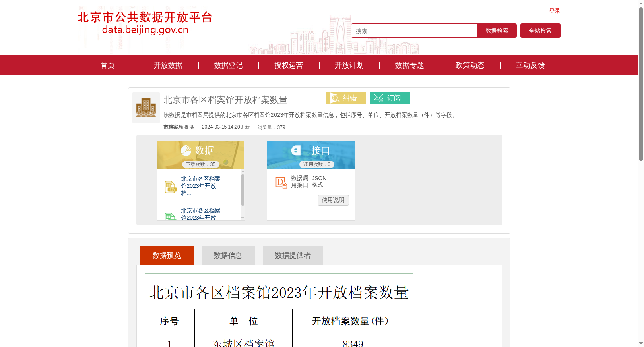Click the interface icon in 接口 card header
This screenshot has width=644, height=347.
click(x=296, y=151)
